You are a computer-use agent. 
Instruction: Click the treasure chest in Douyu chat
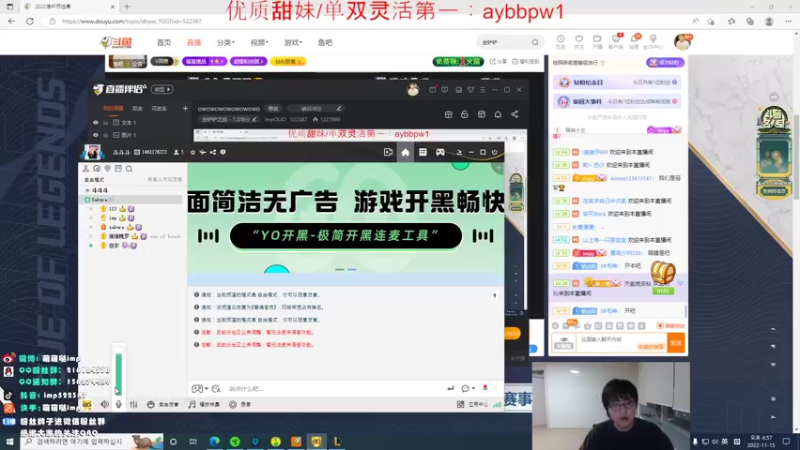[x=662, y=273]
